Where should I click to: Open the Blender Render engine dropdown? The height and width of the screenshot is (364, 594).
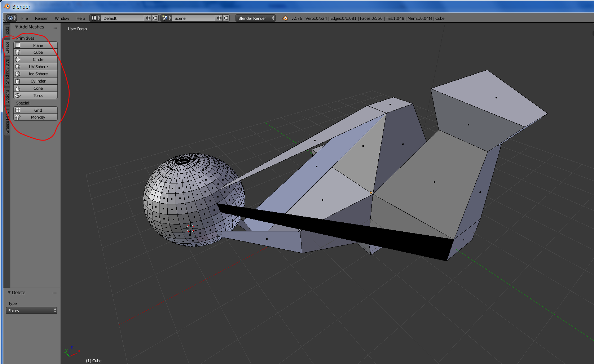tap(255, 18)
